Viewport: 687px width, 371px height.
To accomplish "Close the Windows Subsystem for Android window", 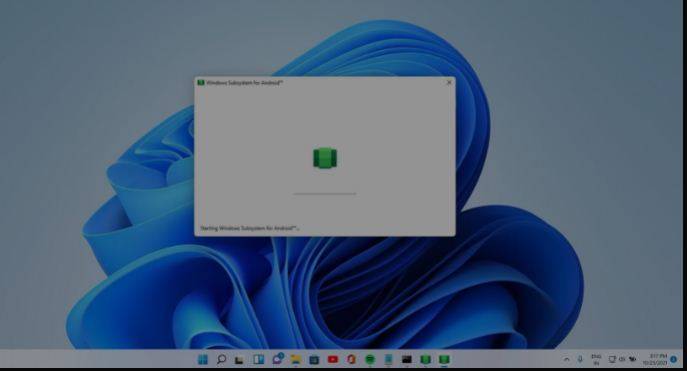I will (449, 82).
